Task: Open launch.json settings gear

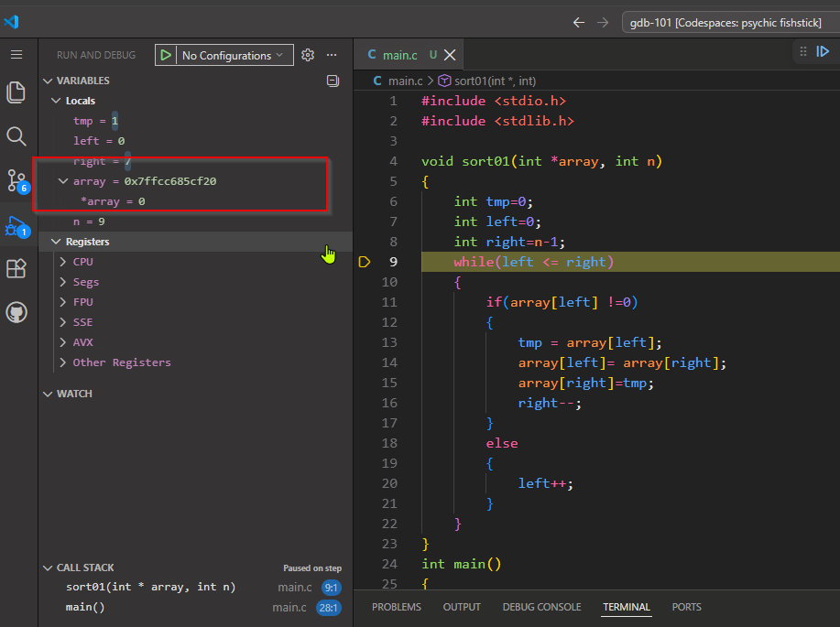Action: [308, 55]
